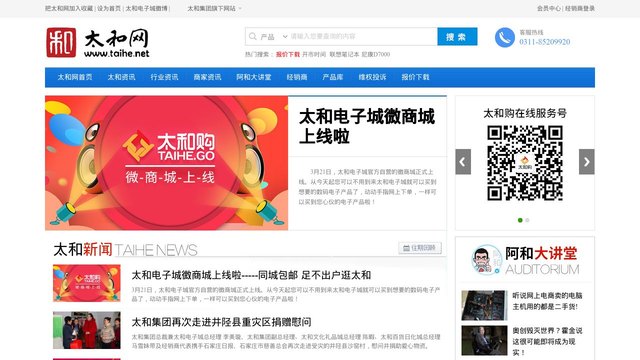This screenshot has height=360, width=640.
Task: Click the magnifier icon in search box
Action: coord(253,36)
